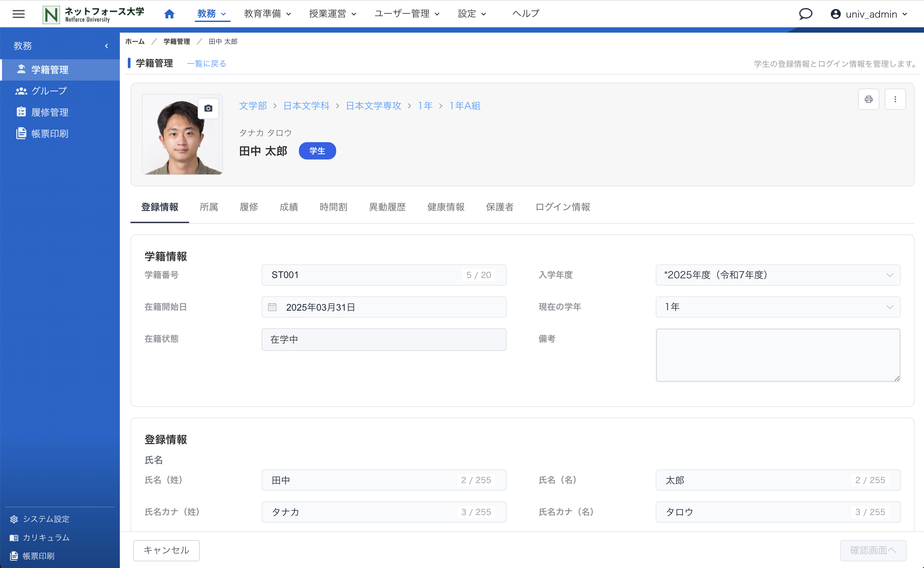Open カリキュラム from the sidebar
This screenshot has height=568, width=924.
click(46, 537)
